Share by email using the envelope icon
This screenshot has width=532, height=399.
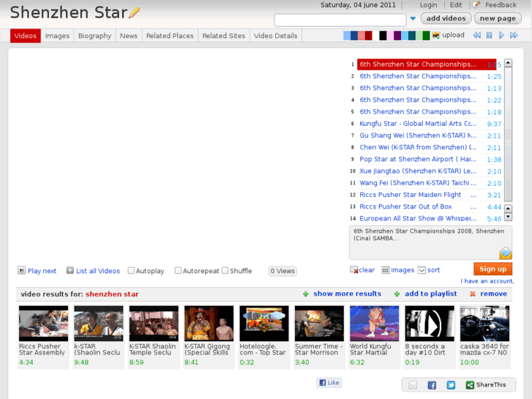click(x=413, y=385)
